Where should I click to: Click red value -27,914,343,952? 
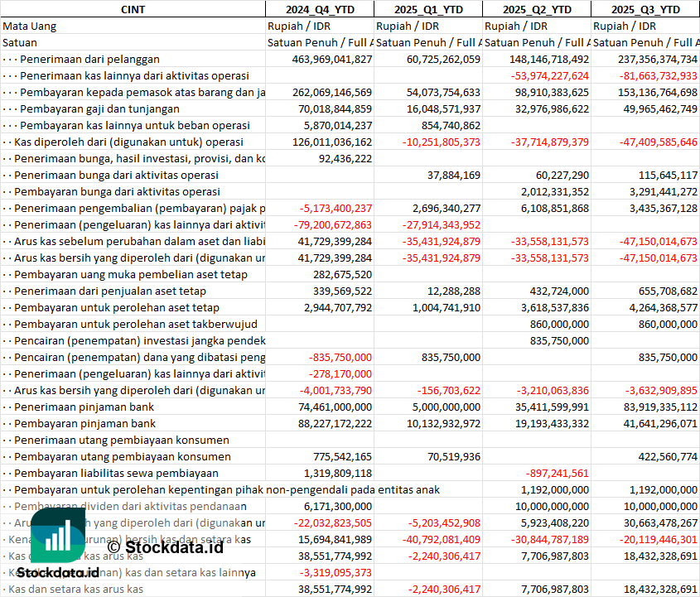(442, 224)
